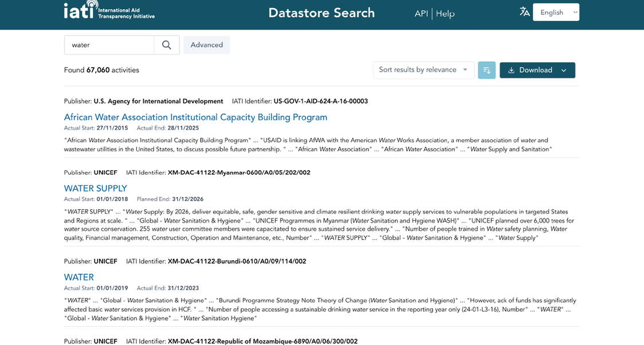Click Actual Start date 01/01/2018
644x345 pixels.
pyautogui.click(x=112, y=199)
